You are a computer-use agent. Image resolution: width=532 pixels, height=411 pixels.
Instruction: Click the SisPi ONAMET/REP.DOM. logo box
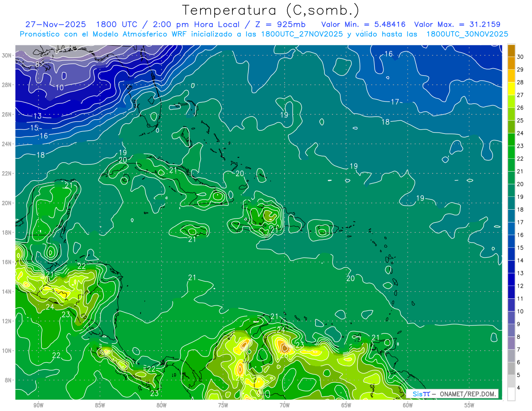[x=452, y=394]
